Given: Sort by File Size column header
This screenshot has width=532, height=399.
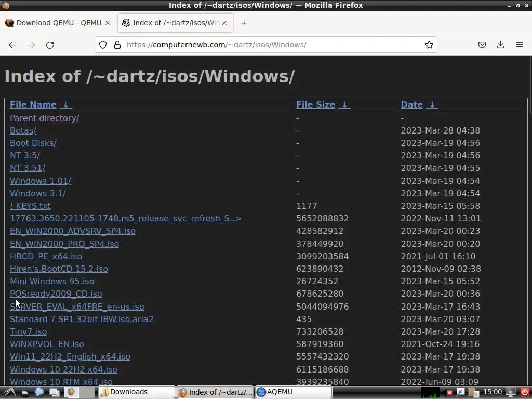Looking at the screenshot, I should pyautogui.click(x=315, y=104).
